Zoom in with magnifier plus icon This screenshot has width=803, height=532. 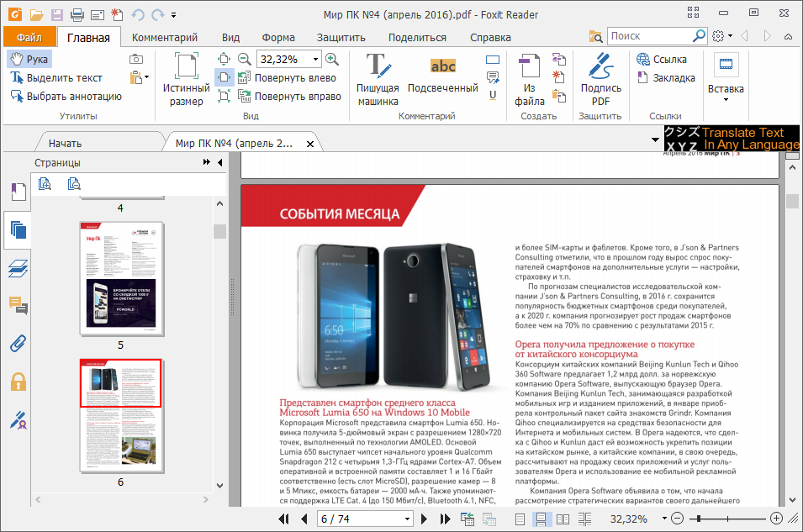tap(332, 60)
